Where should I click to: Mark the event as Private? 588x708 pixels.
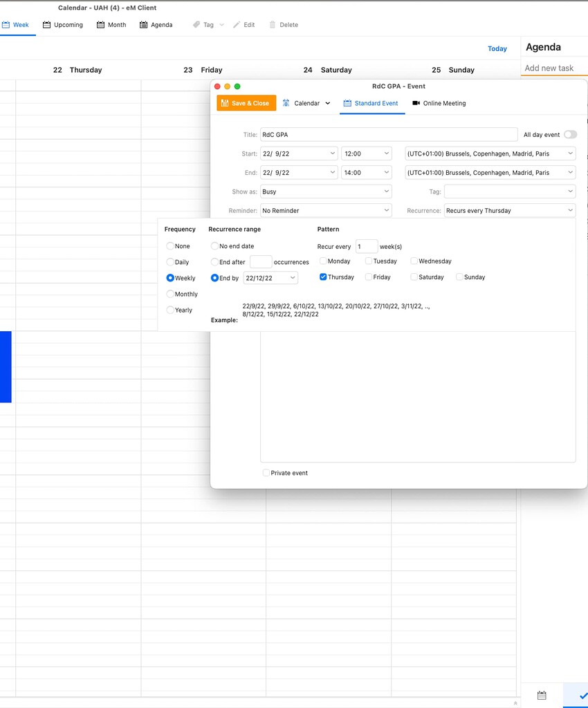(266, 472)
